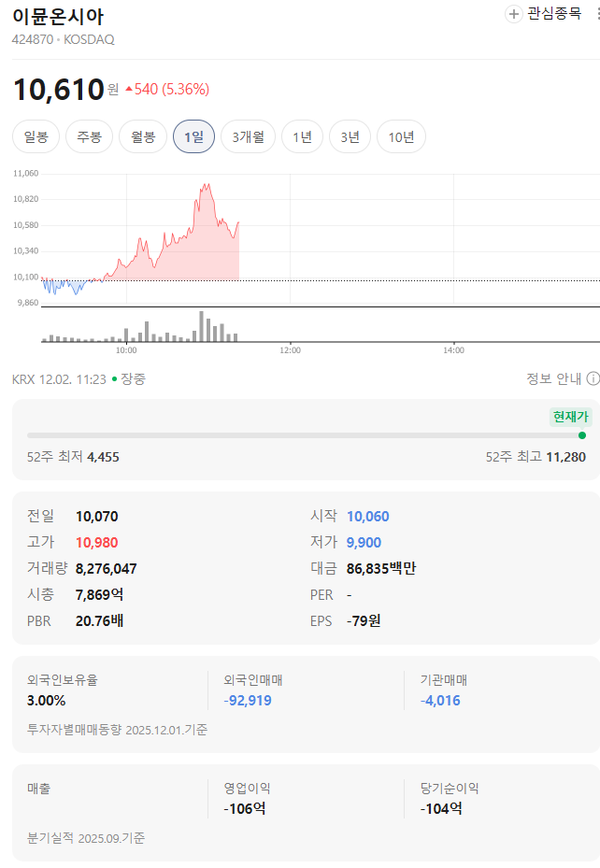Click 52주 최고 11,280 value
Screen dimensions: 600x868
pos(565,457)
